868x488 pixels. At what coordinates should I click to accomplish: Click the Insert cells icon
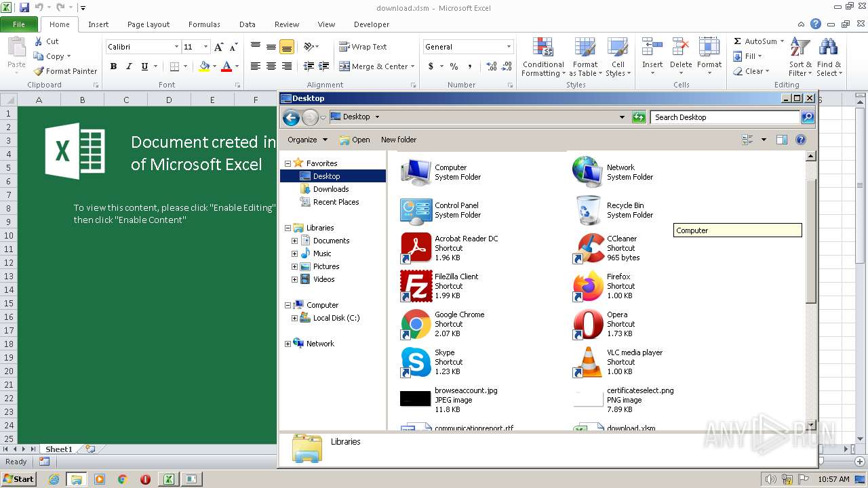(652, 47)
